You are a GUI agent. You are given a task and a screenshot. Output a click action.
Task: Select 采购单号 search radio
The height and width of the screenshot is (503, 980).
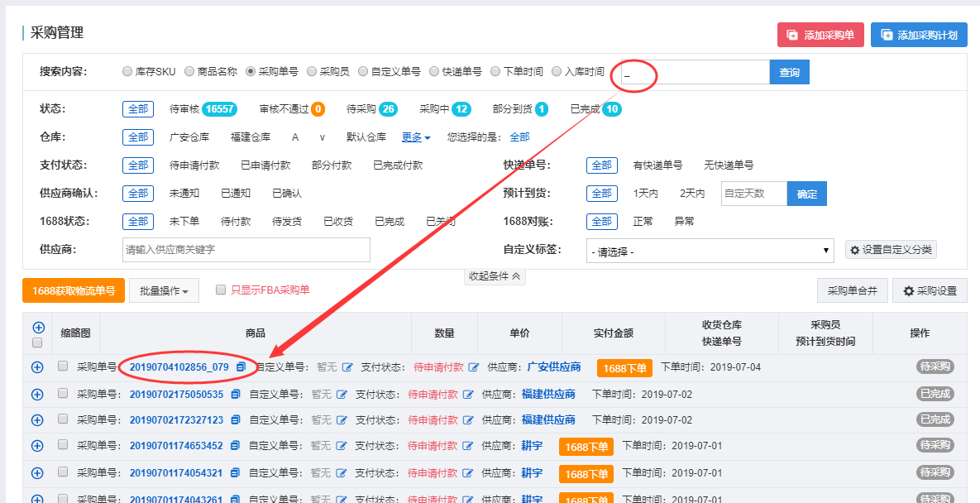tap(251, 71)
